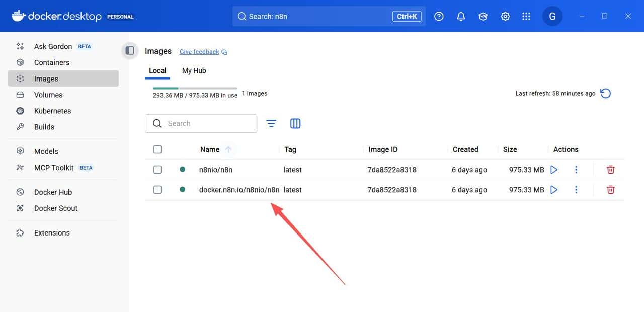
Task: Open the Learning center icon
Action: pyautogui.click(x=483, y=16)
